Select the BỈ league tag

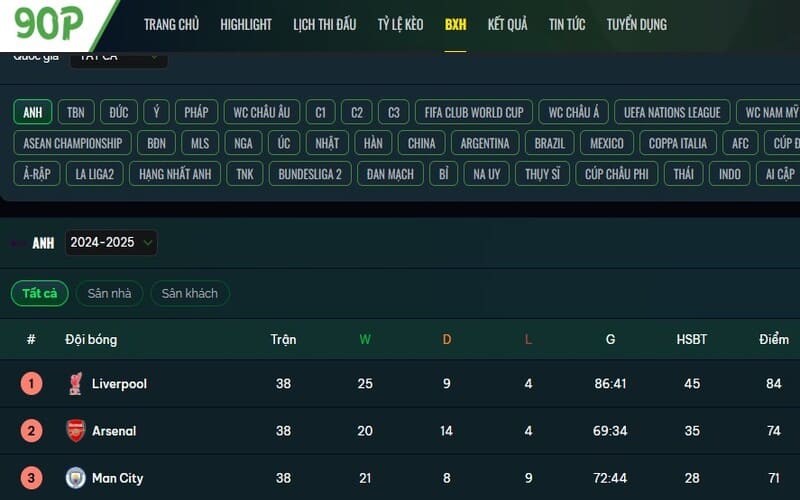[443, 174]
